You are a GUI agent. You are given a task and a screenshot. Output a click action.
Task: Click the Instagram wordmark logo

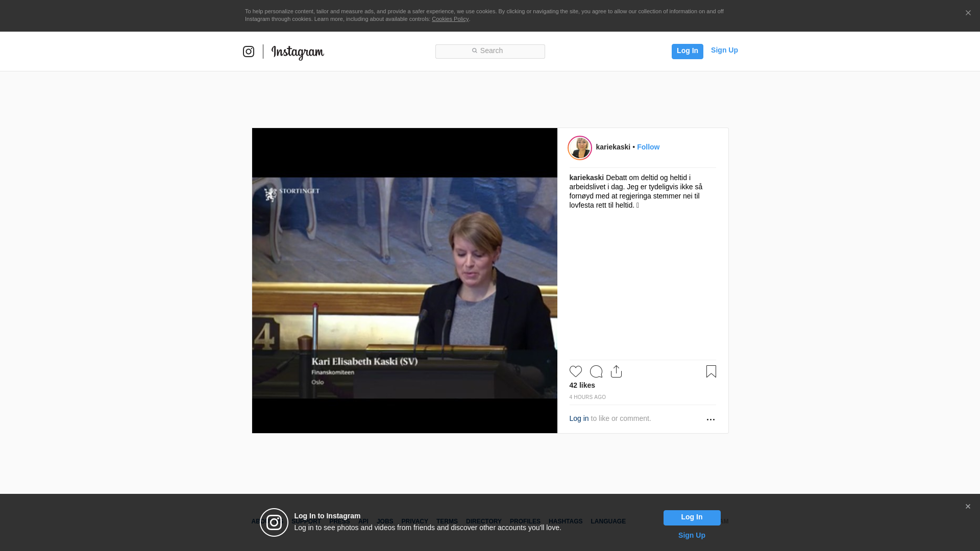298,52
